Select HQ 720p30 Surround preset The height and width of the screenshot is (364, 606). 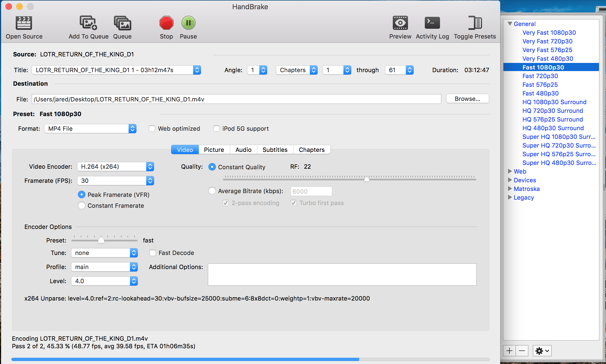[x=553, y=111]
